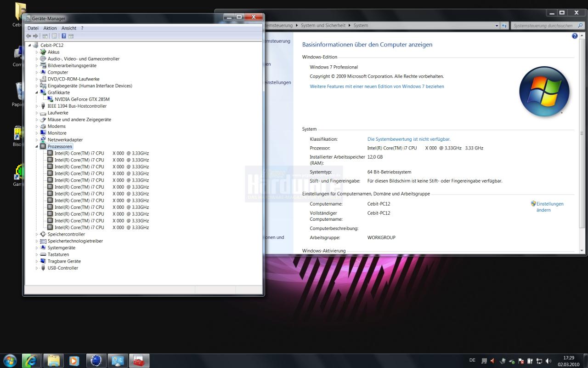Expand the Akkus node
The height and width of the screenshot is (368, 588).
[x=37, y=52]
